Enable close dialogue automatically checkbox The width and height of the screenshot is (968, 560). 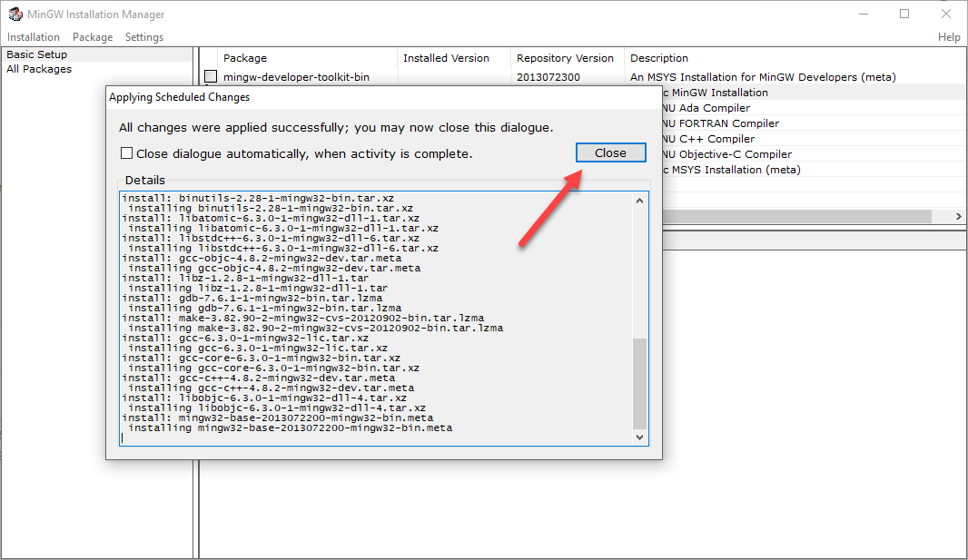coord(126,153)
